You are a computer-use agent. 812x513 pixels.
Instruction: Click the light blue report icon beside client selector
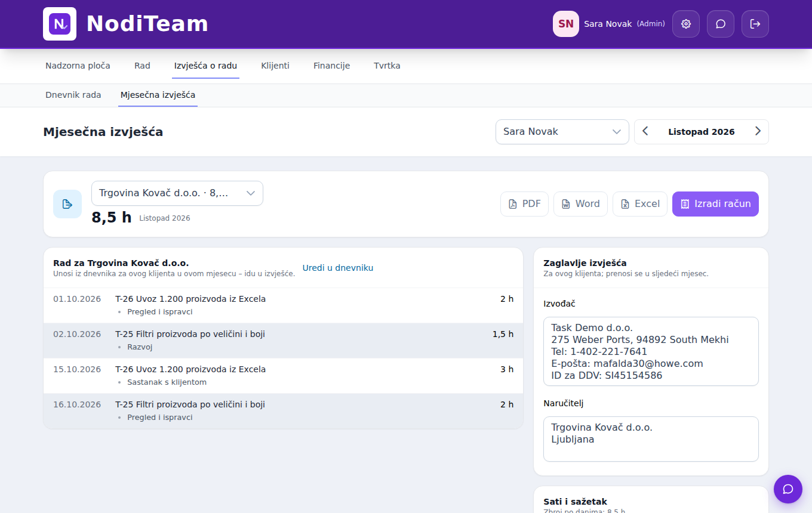tap(67, 204)
